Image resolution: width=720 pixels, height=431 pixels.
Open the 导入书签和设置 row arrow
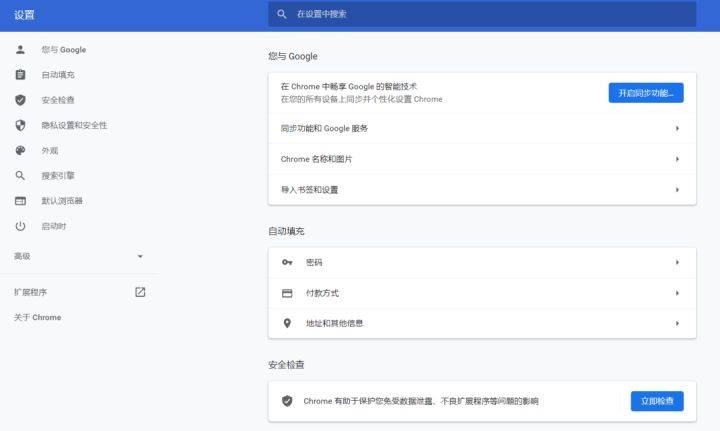(677, 190)
